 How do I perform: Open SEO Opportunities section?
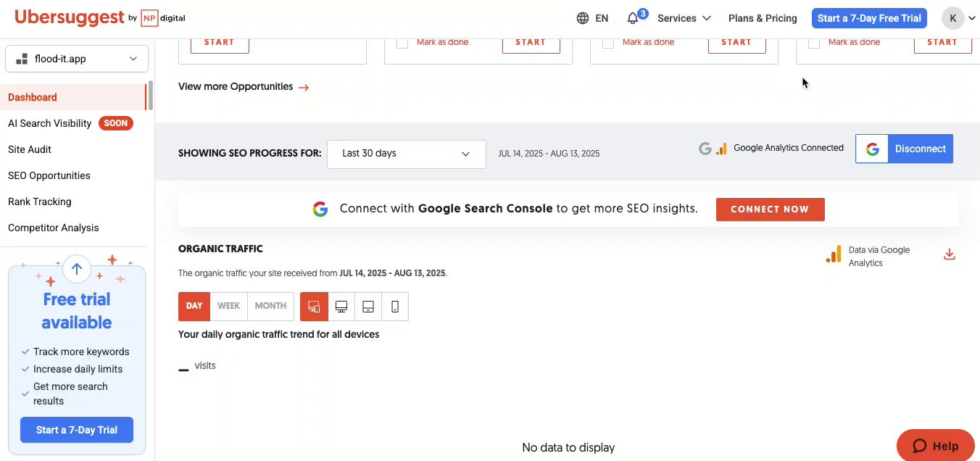pyautogui.click(x=49, y=175)
